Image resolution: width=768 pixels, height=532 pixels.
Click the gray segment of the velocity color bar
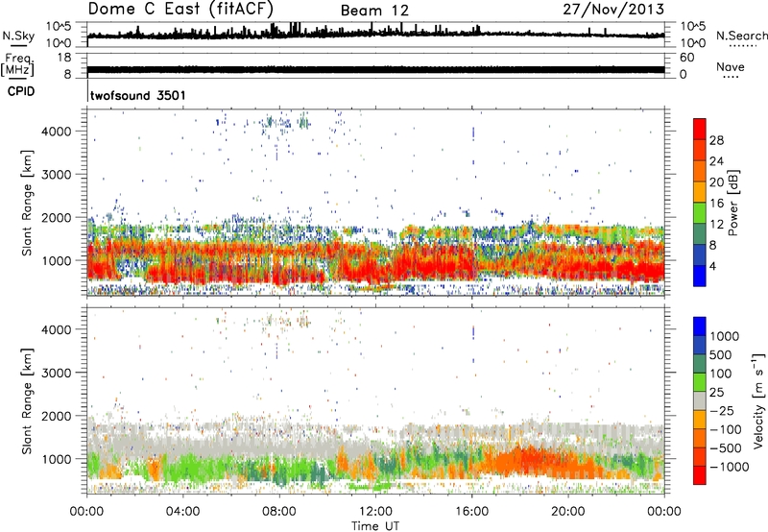click(700, 400)
